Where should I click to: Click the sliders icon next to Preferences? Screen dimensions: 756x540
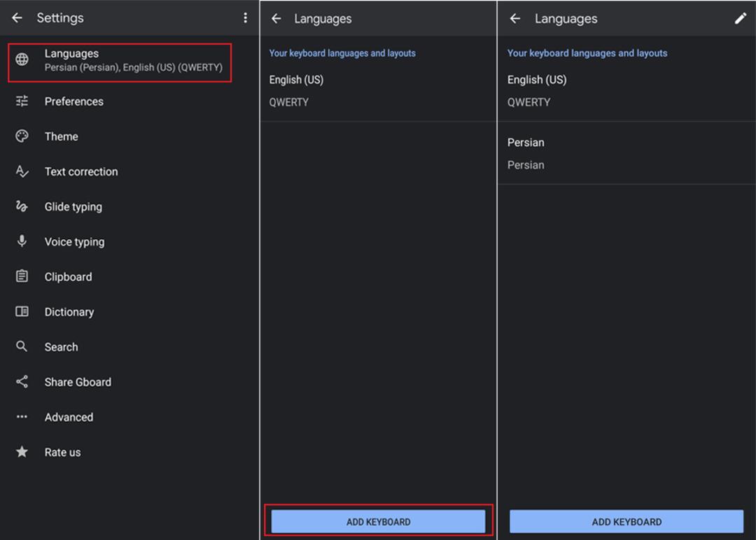(22, 101)
